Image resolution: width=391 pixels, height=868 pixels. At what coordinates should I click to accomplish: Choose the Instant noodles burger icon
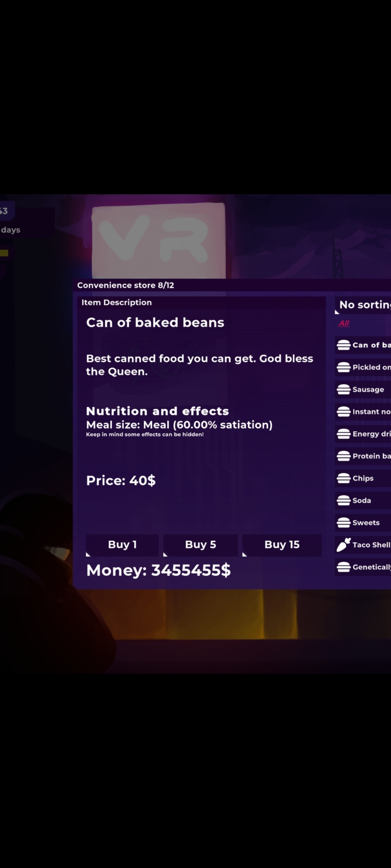[343, 412]
